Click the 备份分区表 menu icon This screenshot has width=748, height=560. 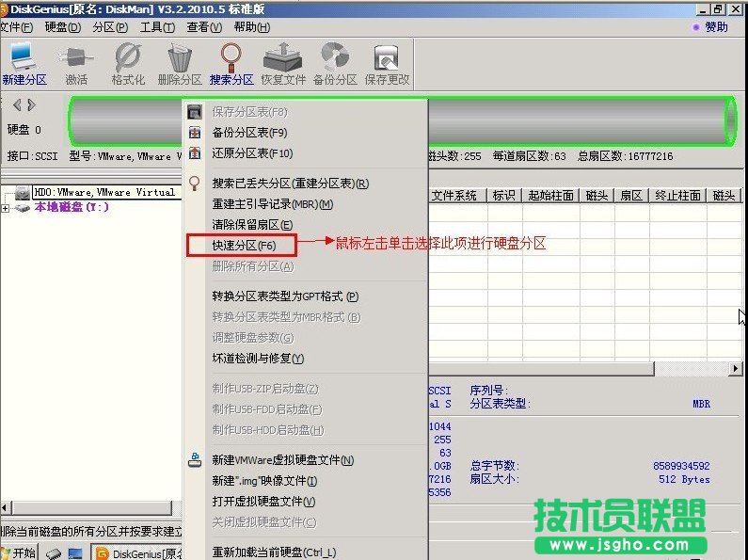click(195, 133)
